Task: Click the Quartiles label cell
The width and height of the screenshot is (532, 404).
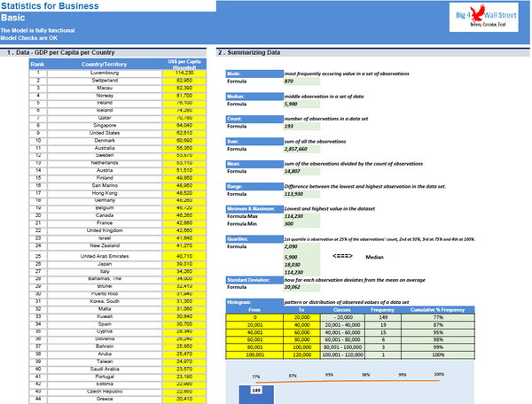Action: 254,239
